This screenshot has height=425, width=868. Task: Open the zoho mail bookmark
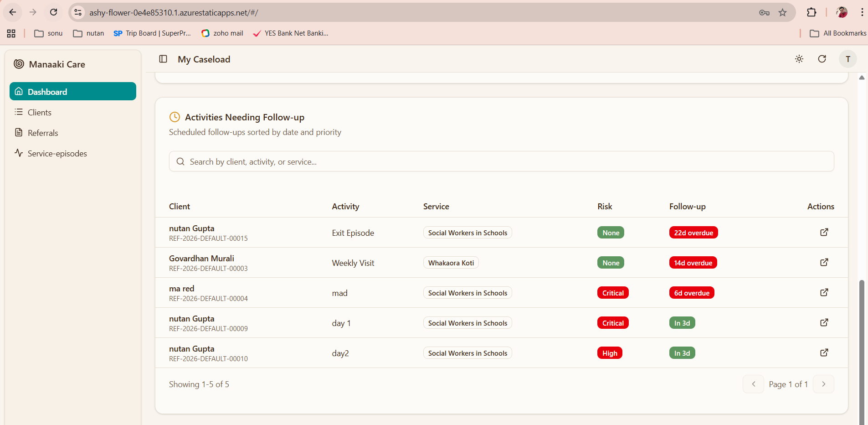(x=223, y=33)
